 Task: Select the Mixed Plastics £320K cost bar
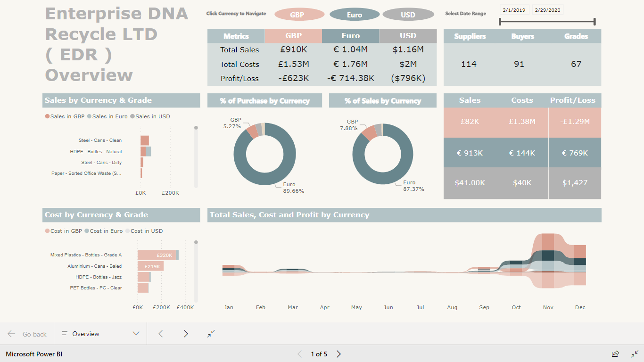[x=157, y=255]
